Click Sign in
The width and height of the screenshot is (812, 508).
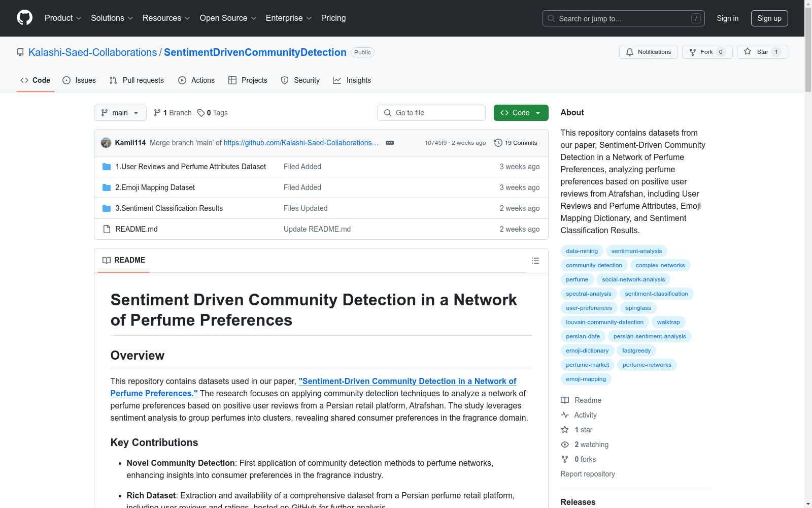click(x=728, y=18)
